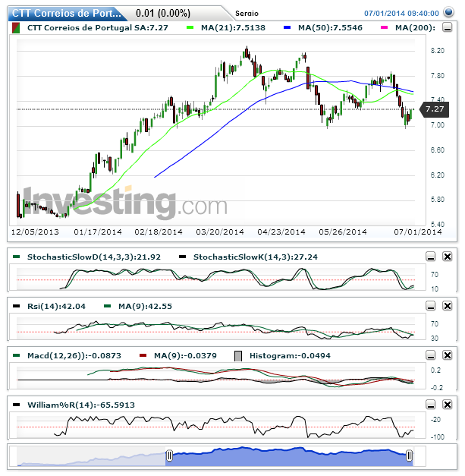Click the right handle of range navigator
The image size is (465, 476).
pos(409,456)
